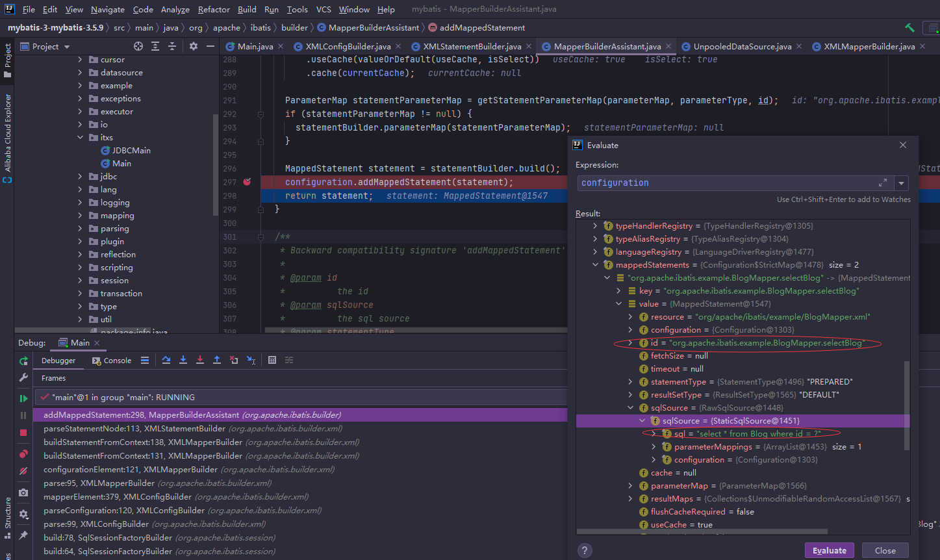Screen dimensions: 940x560
Task: Stop the debug session
Action: coord(23,433)
